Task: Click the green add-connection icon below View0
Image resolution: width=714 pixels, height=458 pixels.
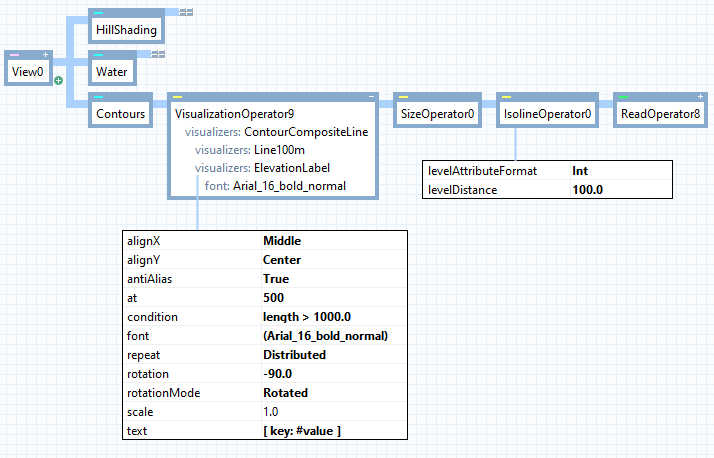Action: point(58,80)
